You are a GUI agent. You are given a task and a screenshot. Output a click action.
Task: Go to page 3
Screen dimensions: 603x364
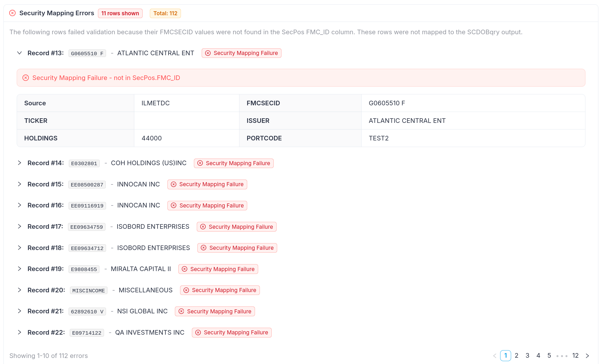528,356
